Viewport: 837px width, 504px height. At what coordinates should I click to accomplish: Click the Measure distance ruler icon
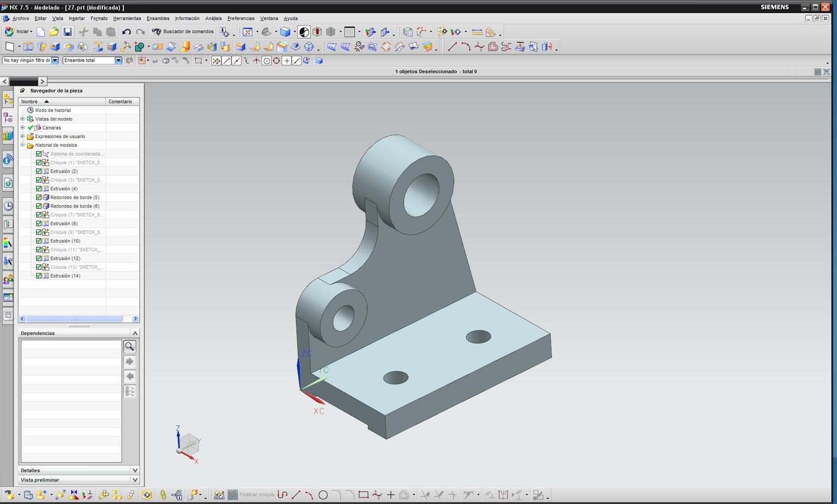coord(477,32)
